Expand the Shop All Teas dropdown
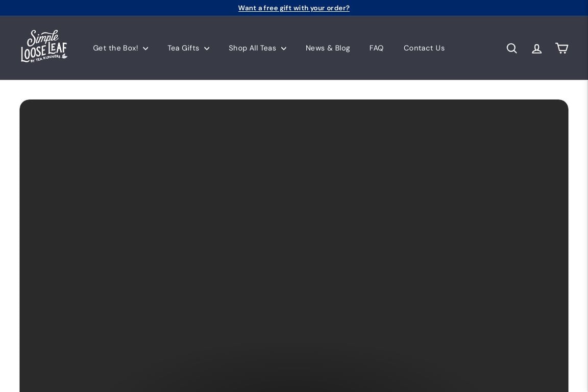The image size is (588, 392). pyautogui.click(x=257, y=48)
